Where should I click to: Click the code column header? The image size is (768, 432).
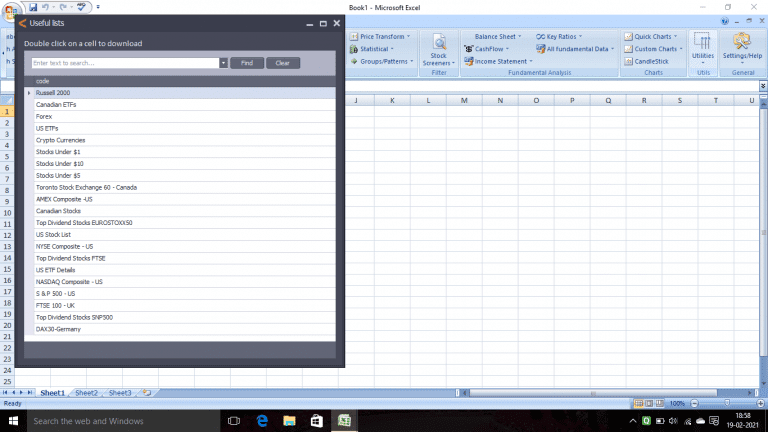pyautogui.click(x=185, y=81)
